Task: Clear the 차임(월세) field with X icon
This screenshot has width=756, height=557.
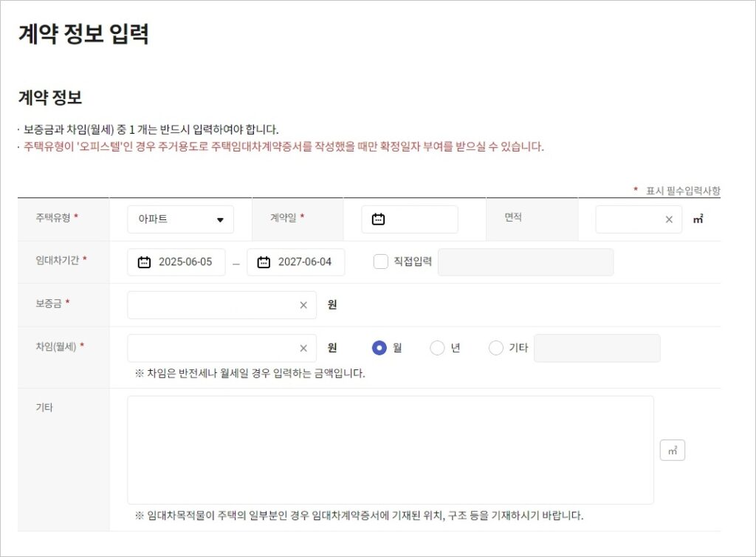Action: [303, 348]
